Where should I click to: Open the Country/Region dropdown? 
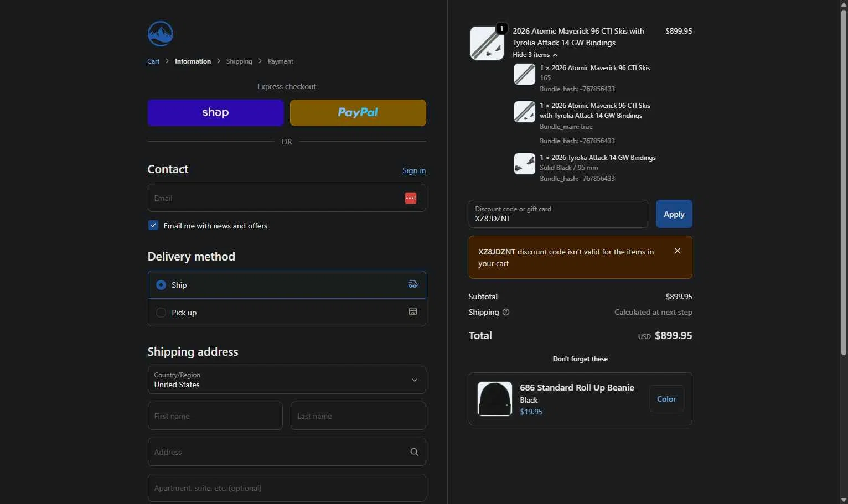click(287, 380)
